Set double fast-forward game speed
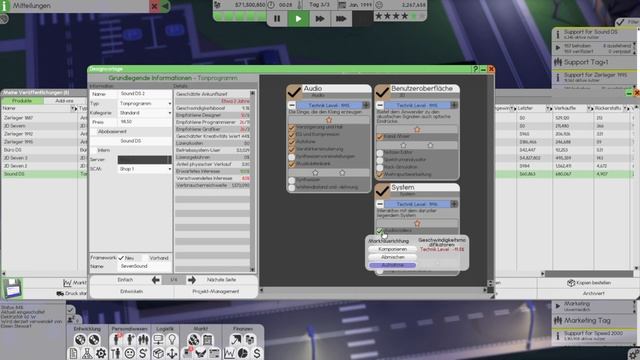 [x=320, y=19]
